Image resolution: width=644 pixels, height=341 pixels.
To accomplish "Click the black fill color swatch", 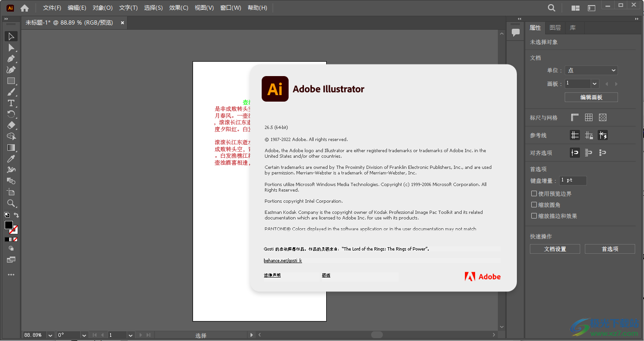I will (x=8, y=225).
